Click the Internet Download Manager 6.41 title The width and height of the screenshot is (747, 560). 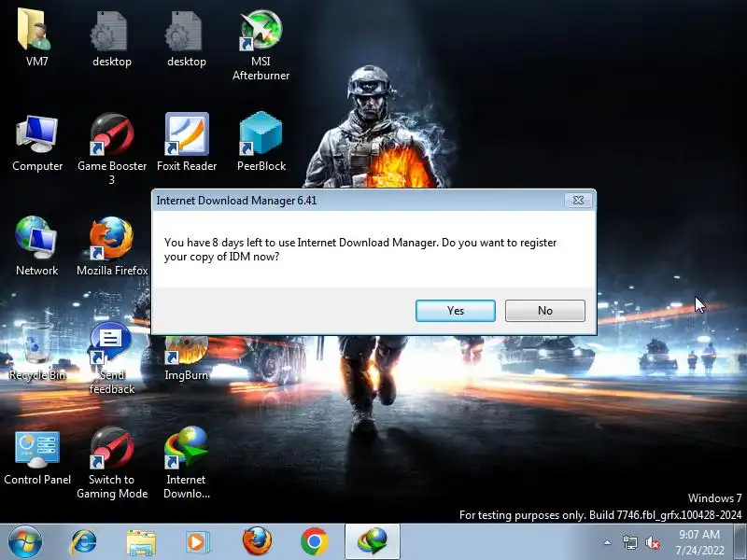point(236,201)
